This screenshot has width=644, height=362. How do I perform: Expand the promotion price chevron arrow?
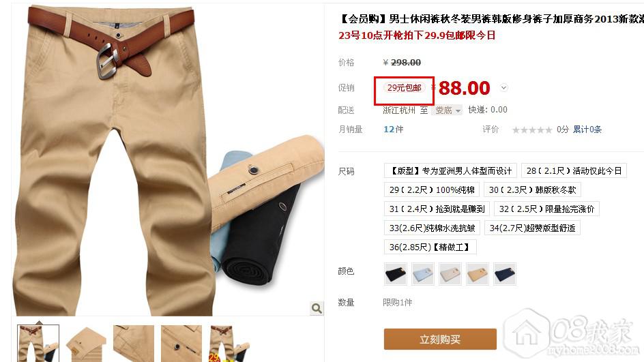click(503, 87)
